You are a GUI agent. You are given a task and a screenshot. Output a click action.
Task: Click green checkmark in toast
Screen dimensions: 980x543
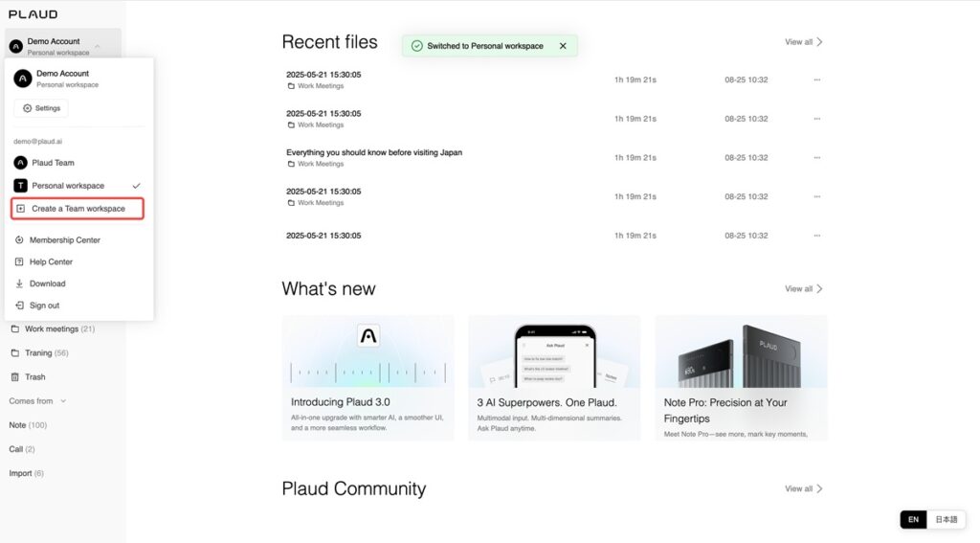pyautogui.click(x=417, y=46)
